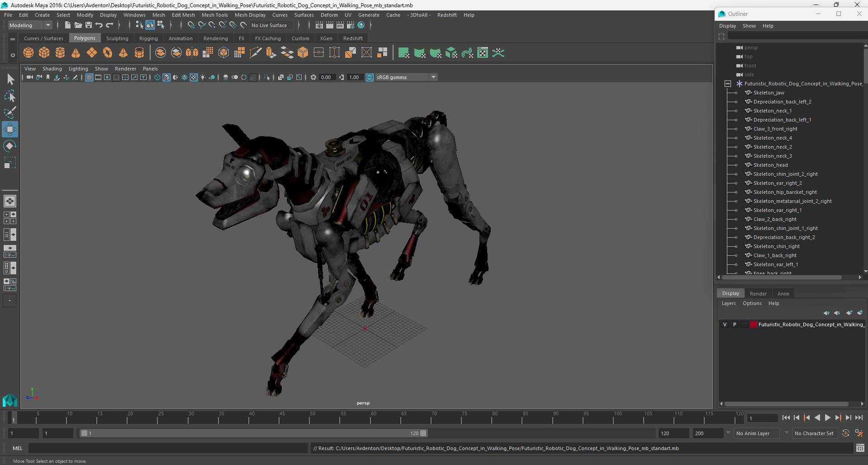
Task: Click the Open Scene folder icon
Action: tap(78, 25)
